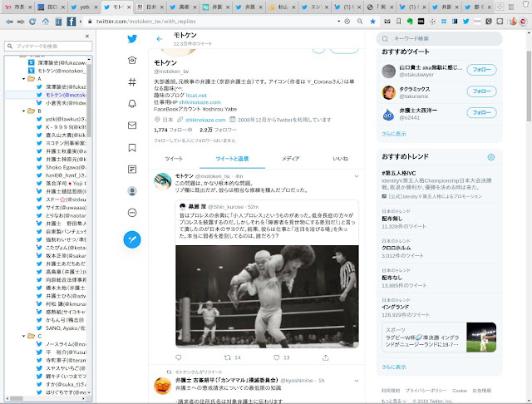Viewport: 532px width, 404px height.
Task: Switch to the いいね tab
Action: click(340, 159)
